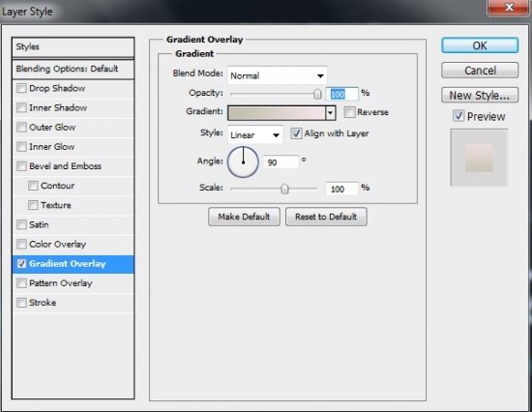Uncheck Align with Layer
Screen dimensions: 532x412
[296, 133]
